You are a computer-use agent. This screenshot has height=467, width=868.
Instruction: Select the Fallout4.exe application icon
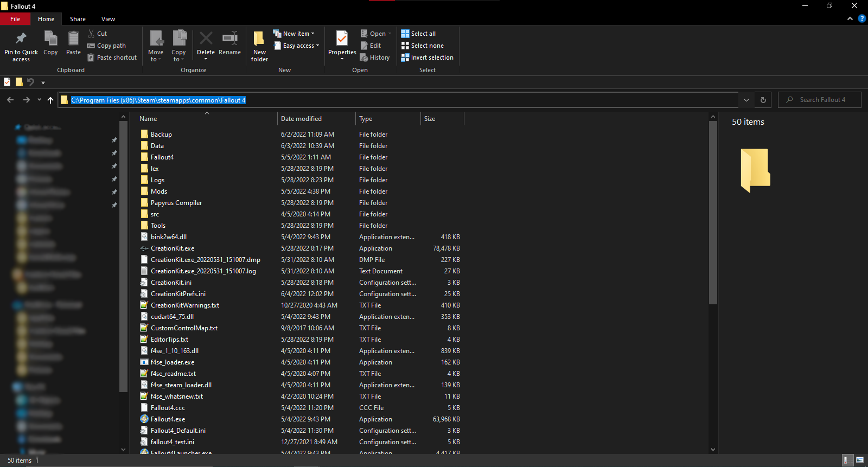[144, 419]
